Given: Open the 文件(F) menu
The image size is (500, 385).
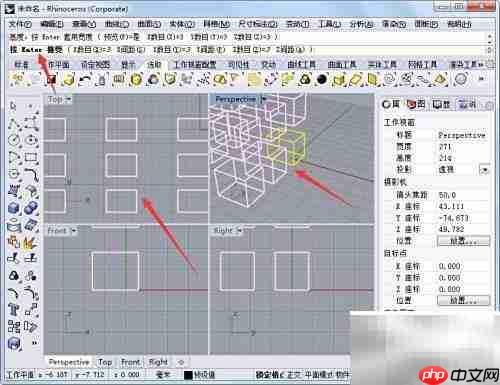Looking at the screenshot, I should [x=20, y=24].
